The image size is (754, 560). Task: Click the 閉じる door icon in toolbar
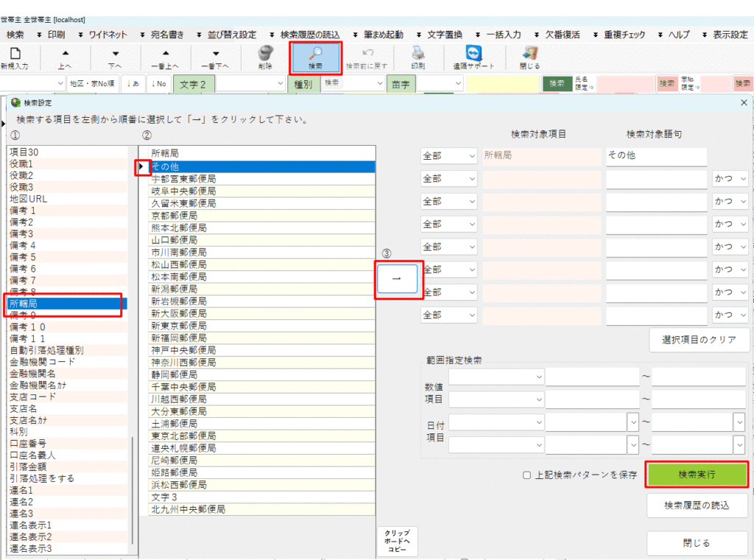click(529, 55)
